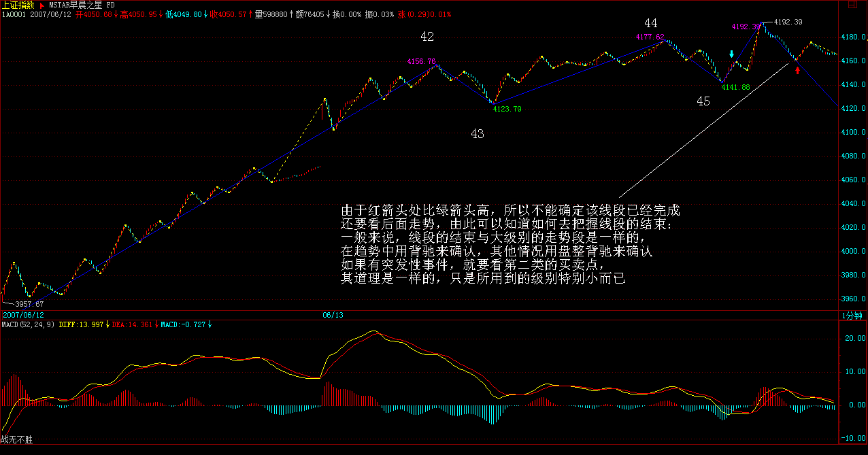
Task: Click the red up arrow marker on chart
Action: click(x=797, y=69)
